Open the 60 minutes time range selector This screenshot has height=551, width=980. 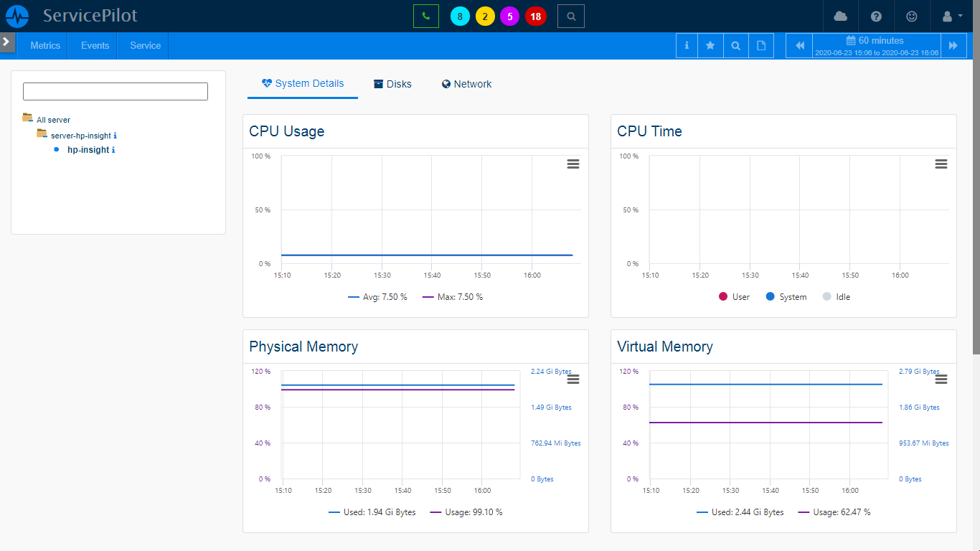point(876,45)
